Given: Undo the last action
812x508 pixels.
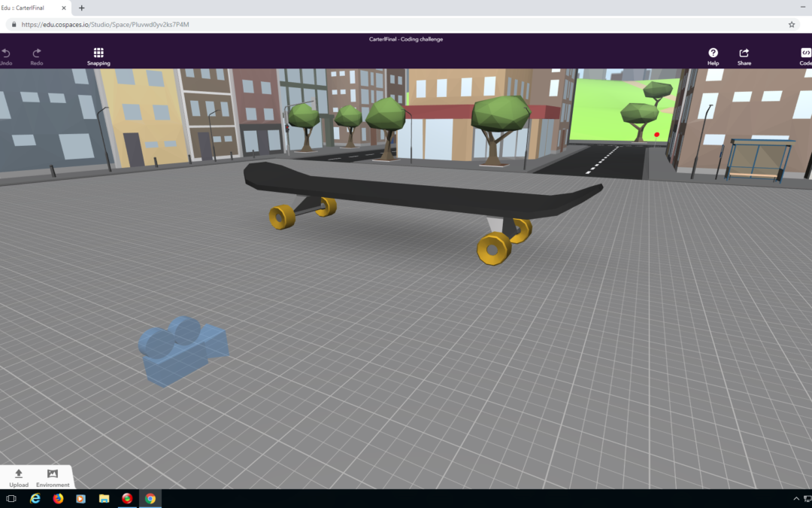Looking at the screenshot, I should pos(6,56).
